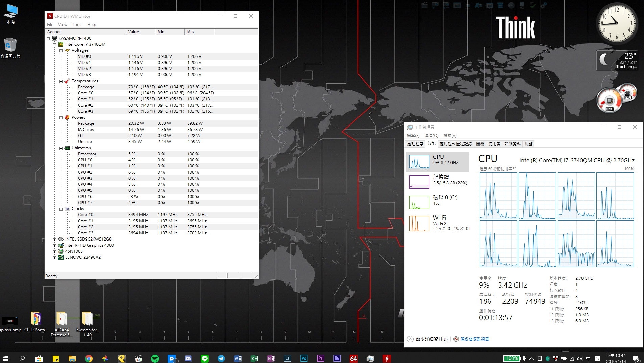Open Discord from the taskbar
This screenshot has height=363, width=644.
(x=188, y=358)
